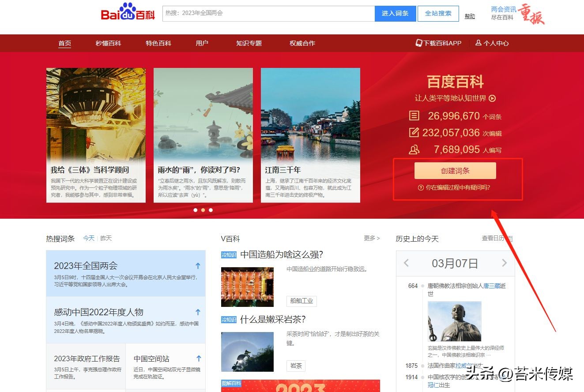Click the 进入词条 search button
The height and width of the screenshot is (392, 584).
click(x=395, y=13)
